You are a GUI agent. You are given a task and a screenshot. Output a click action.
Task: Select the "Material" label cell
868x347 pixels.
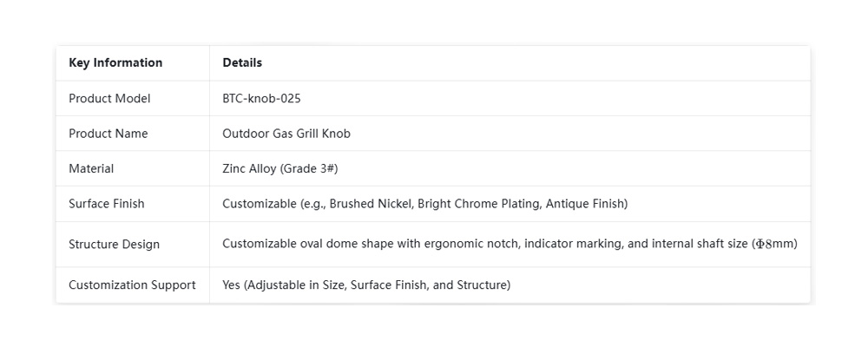[91, 168]
